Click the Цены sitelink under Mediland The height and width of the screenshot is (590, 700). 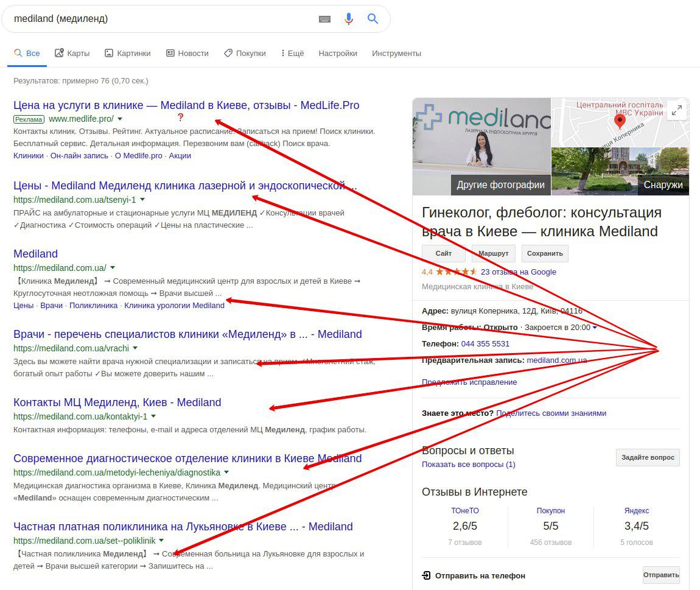(23, 306)
